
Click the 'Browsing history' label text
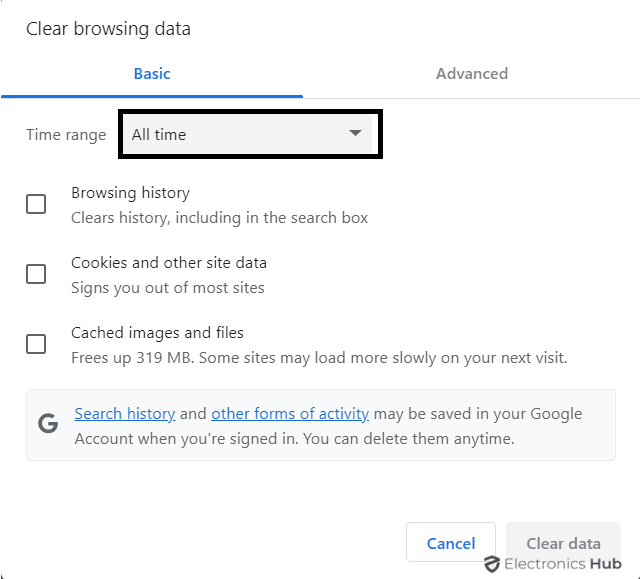[x=130, y=193]
